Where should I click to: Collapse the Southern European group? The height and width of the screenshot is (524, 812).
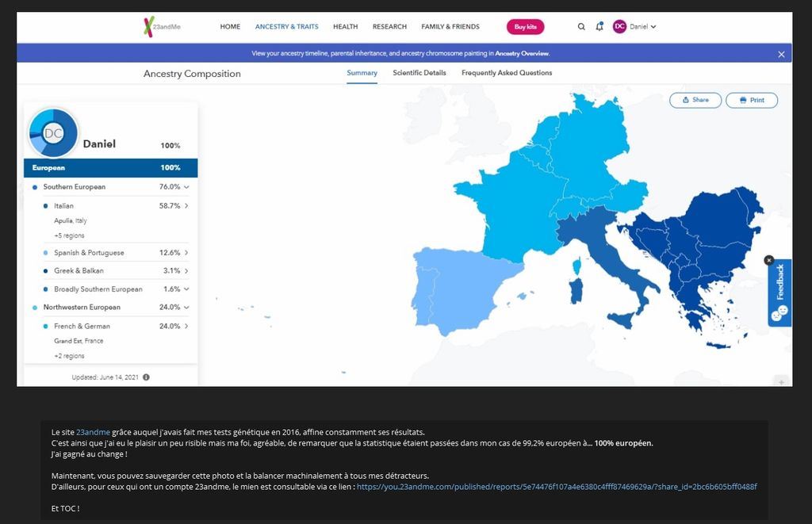coord(186,187)
